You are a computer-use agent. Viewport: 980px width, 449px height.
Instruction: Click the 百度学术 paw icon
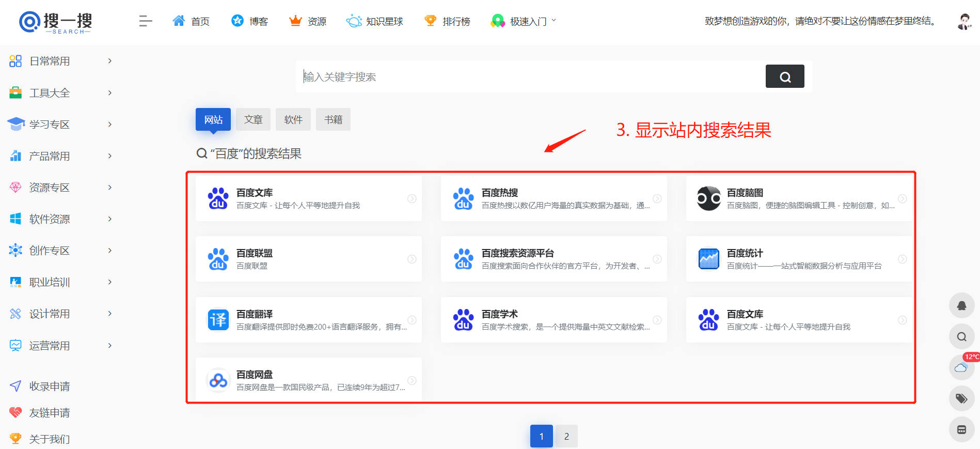pyautogui.click(x=464, y=320)
